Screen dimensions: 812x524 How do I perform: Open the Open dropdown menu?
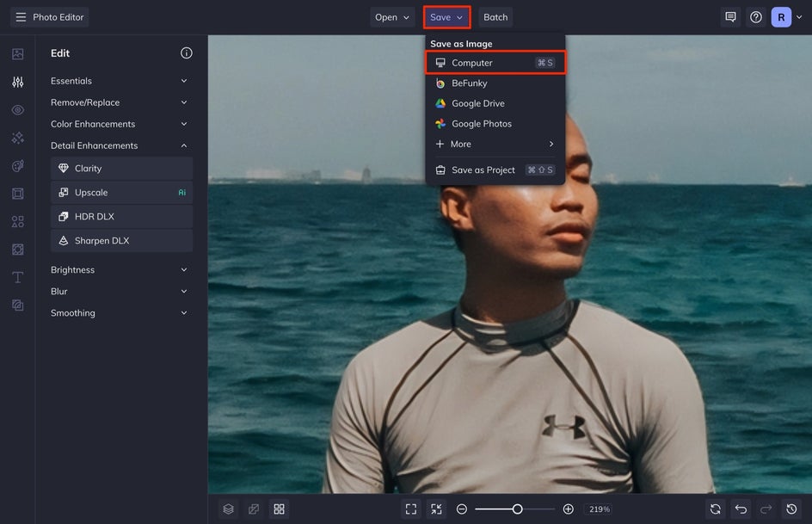tap(392, 17)
